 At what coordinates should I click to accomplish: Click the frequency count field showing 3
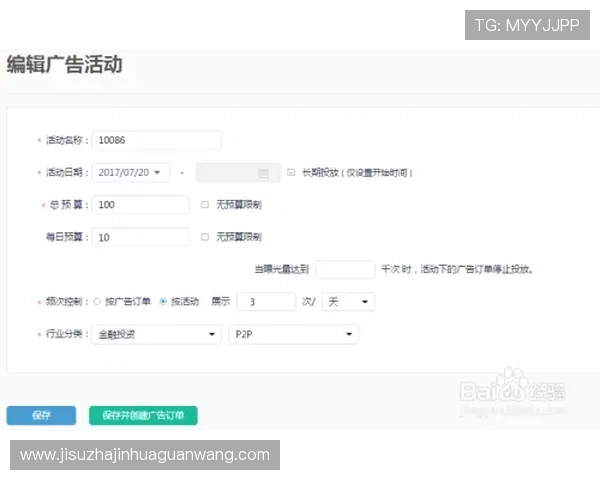coord(266,302)
